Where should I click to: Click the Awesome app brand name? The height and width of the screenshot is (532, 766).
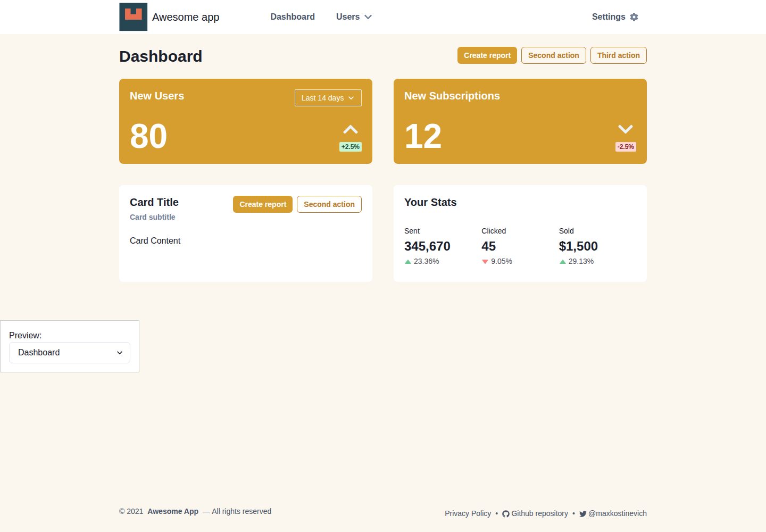[x=186, y=17]
